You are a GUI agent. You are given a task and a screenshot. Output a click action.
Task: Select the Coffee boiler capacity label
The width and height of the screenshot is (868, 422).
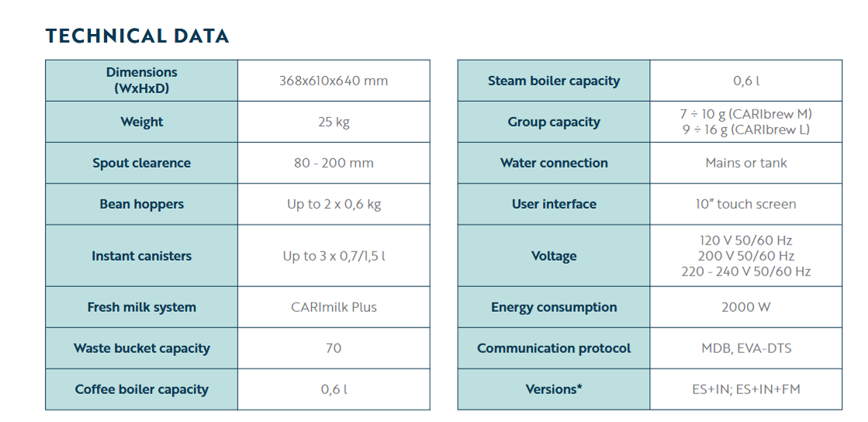tap(142, 389)
